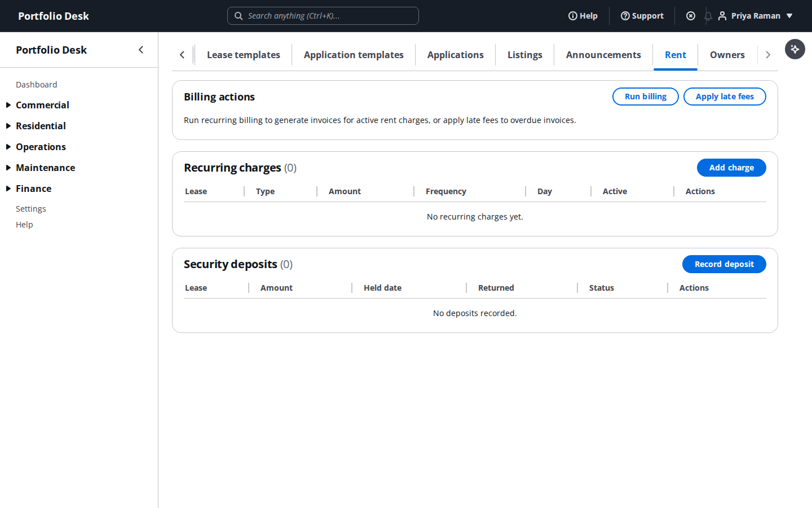This screenshot has width=812, height=508.
Task: Click the search magnifier icon
Action: click(x=239, y=16)
